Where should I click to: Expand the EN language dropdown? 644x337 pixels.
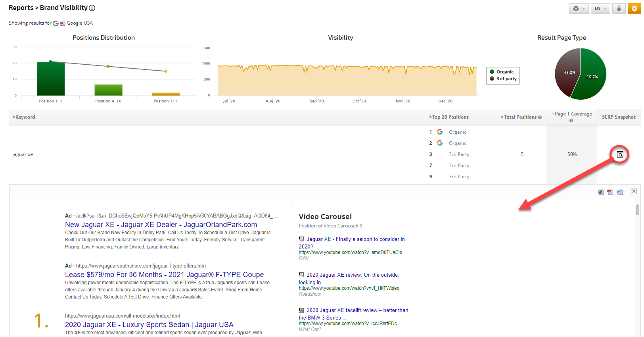600,8
